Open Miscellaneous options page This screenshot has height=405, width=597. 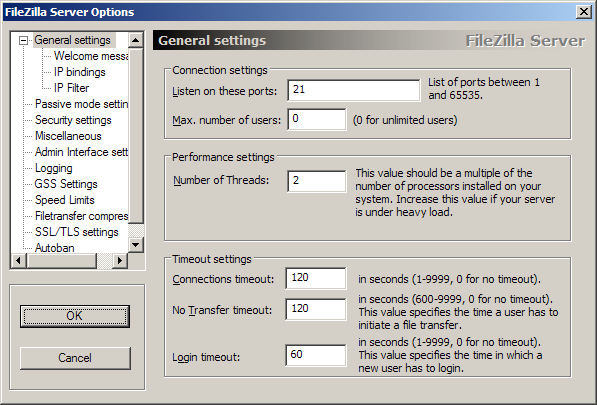tap(68, 136)
